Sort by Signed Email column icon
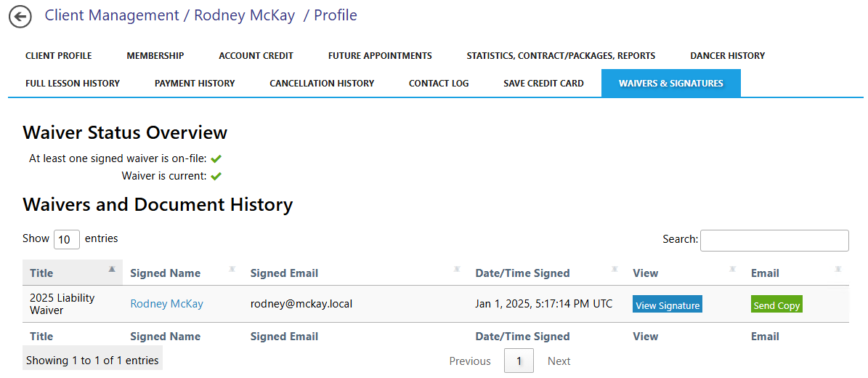 [457, 269]
